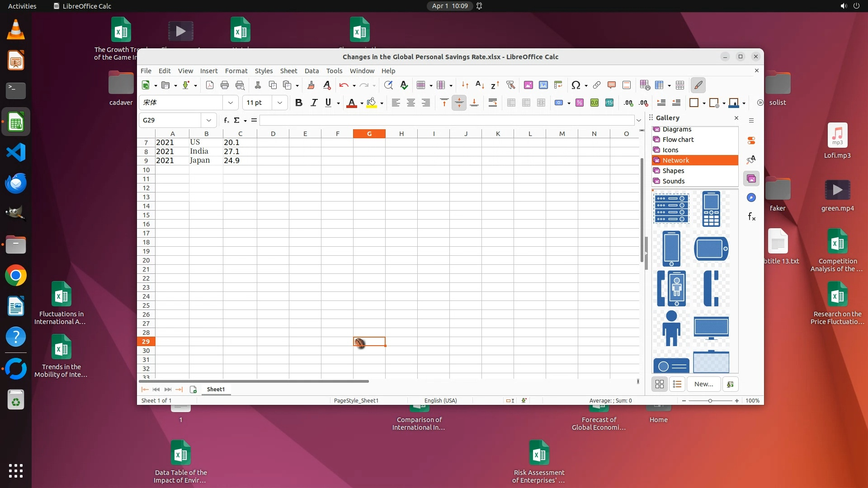The height and width of the screenshot is (488, 868).
Task: Insert special character with the Omega icon
Action: [x=576, y=85]
